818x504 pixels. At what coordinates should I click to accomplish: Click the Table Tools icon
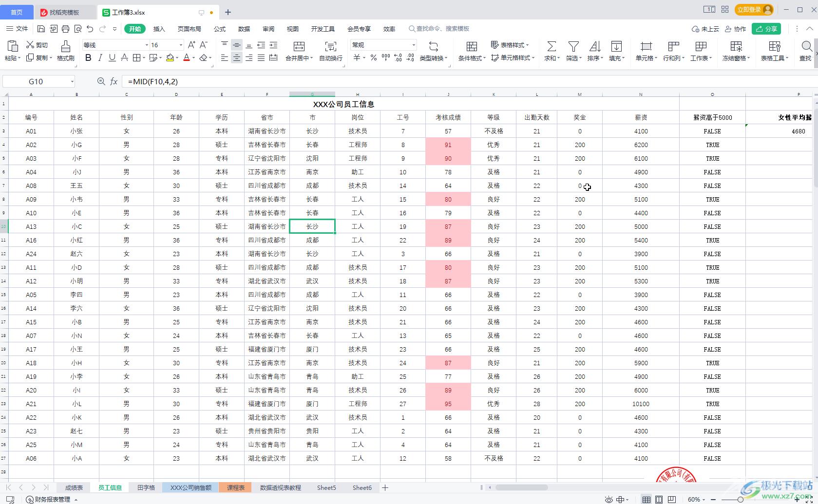coord(775,46)
